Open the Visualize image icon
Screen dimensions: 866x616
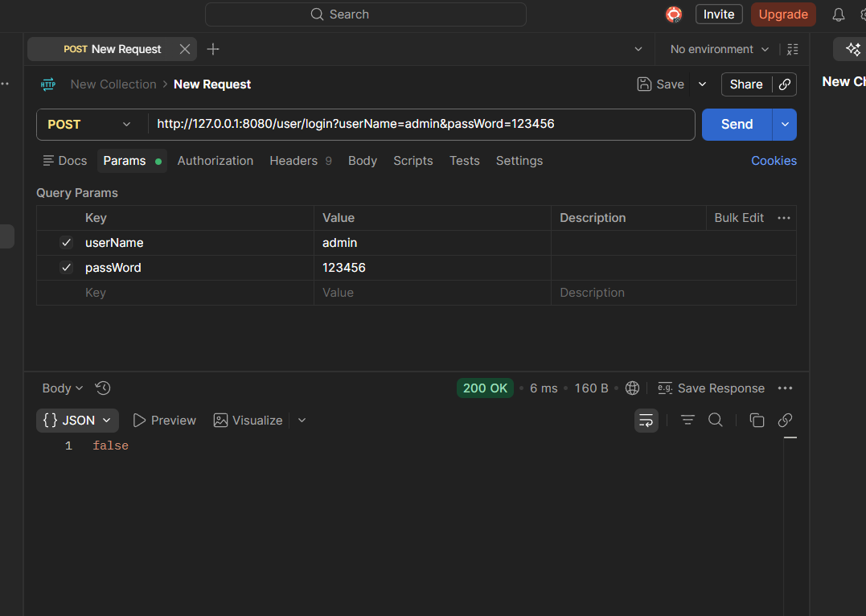click(x=220, y=421)
